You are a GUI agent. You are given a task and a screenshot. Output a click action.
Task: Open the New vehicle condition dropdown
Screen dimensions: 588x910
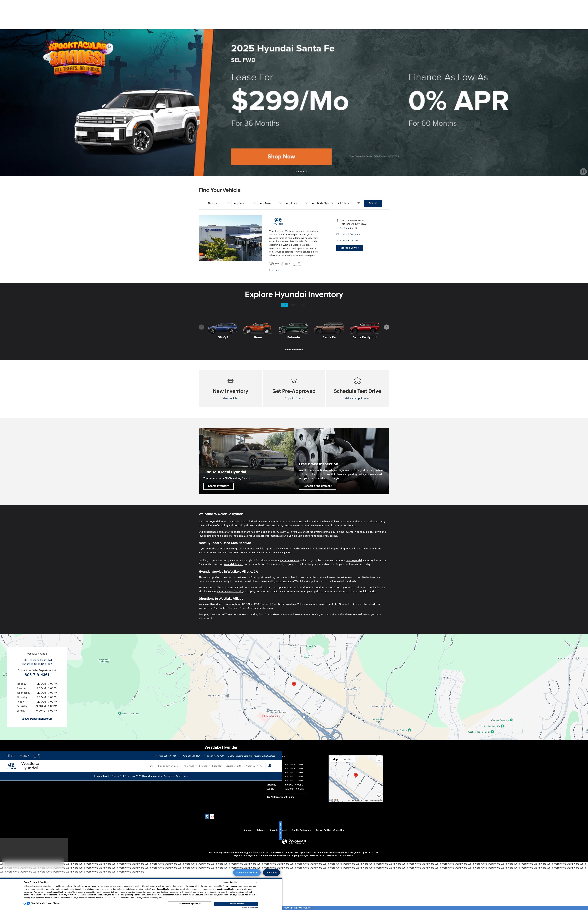tap(218, 203)
